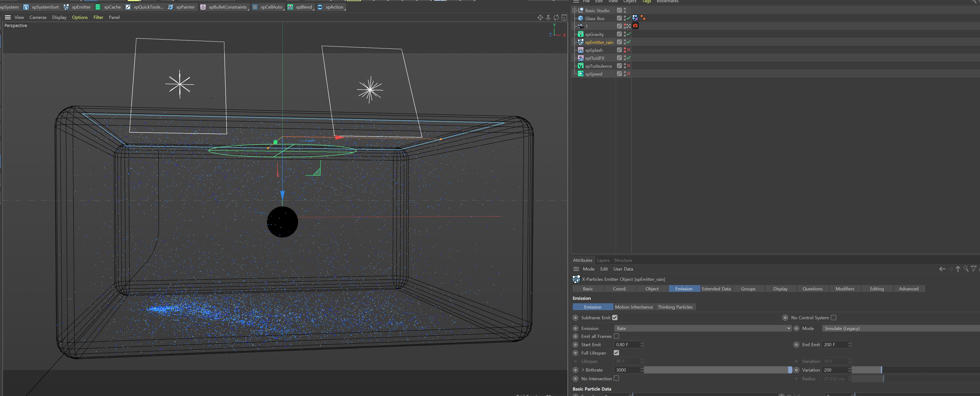This screenshot has height=396, width=980.
Task: Open the viewport Display menu
Action: pos(59,17)
